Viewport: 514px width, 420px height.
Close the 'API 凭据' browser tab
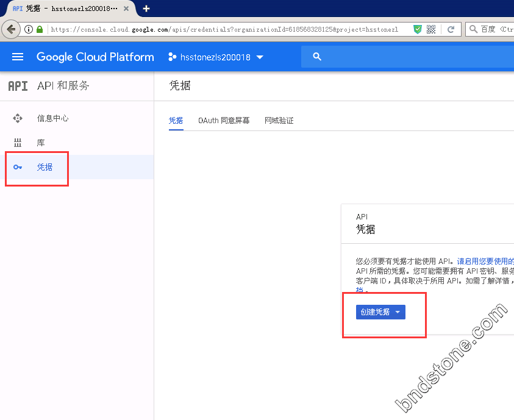[126, 9]
